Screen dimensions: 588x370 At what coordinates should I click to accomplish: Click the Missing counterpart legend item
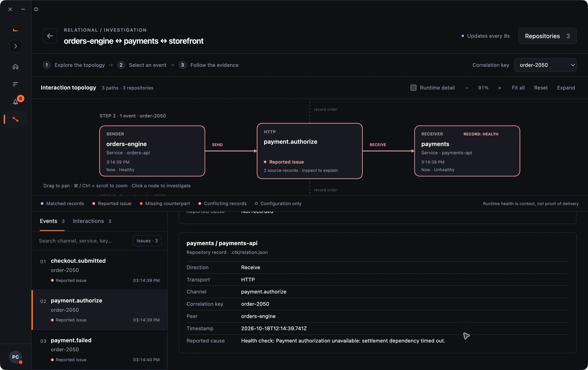(165, 203)
